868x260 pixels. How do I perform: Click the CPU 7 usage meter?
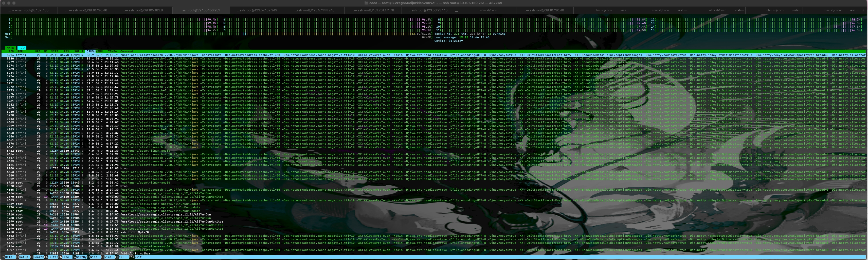(328, 30)
